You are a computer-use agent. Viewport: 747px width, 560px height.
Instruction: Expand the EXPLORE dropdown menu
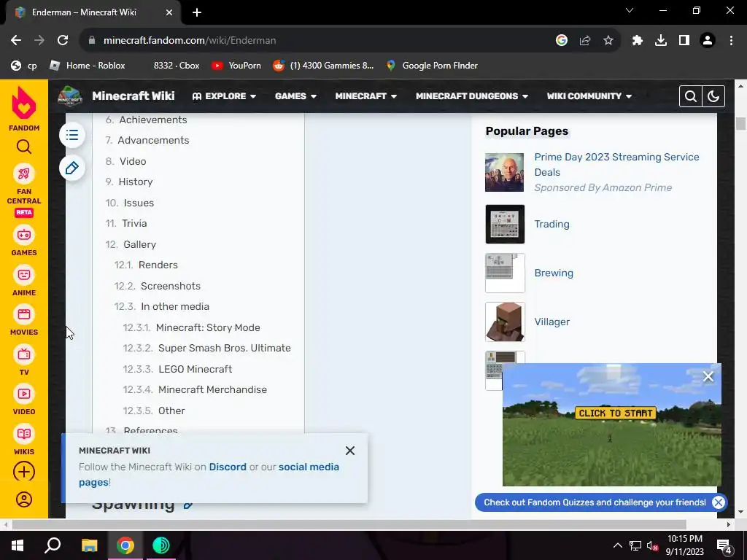[x=224, y=96]
